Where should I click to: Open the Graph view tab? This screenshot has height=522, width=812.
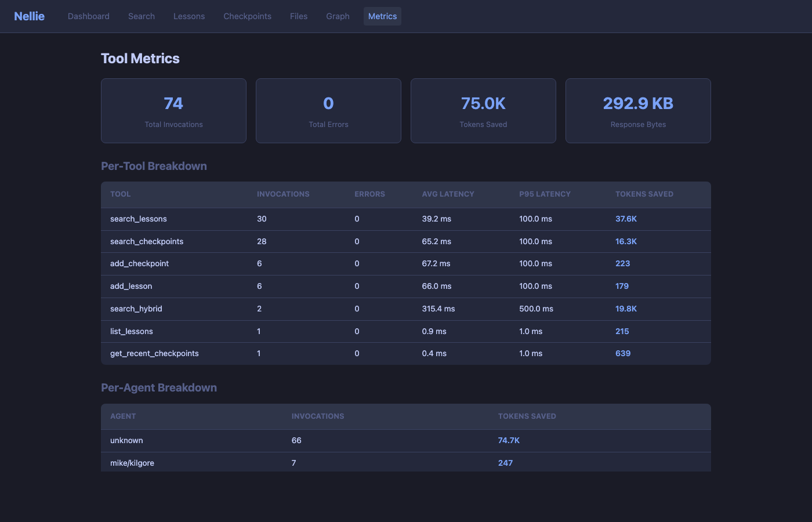[338, 16]
